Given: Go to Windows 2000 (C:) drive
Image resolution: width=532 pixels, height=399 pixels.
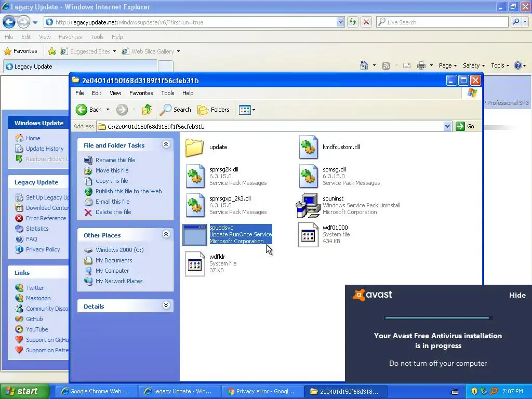Looking at the screenshot, I should (119, 250).
